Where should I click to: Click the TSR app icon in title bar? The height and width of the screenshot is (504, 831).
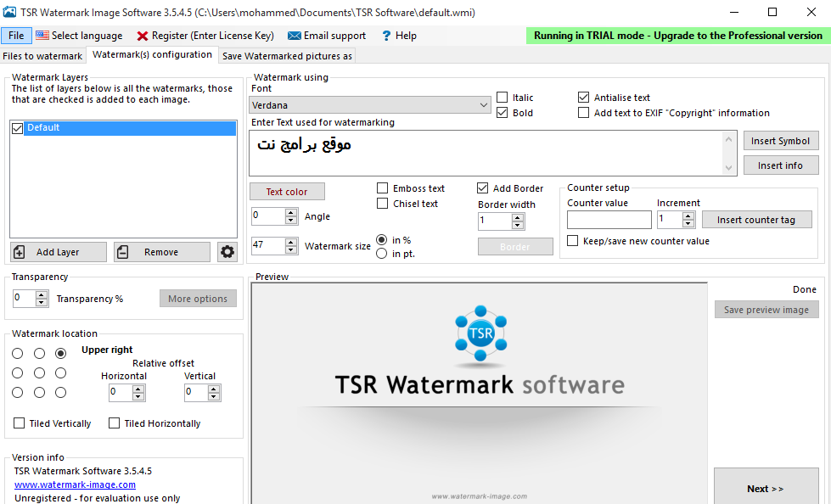coord(9,12)
